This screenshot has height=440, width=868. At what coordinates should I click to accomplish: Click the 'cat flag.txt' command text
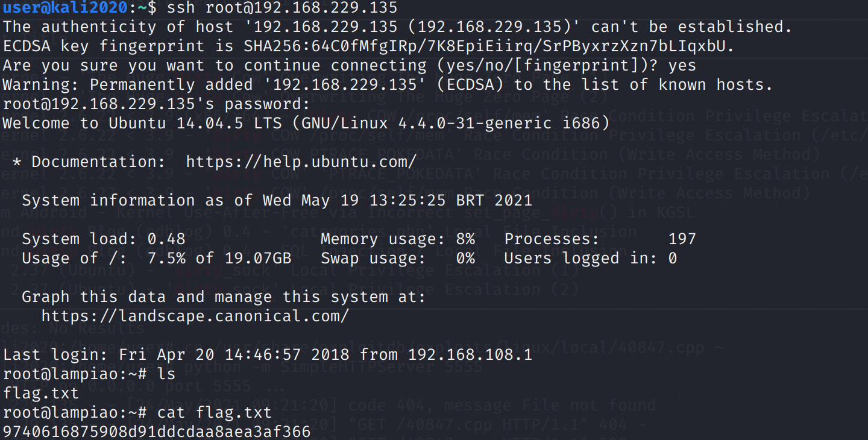[x=214, y=412]
